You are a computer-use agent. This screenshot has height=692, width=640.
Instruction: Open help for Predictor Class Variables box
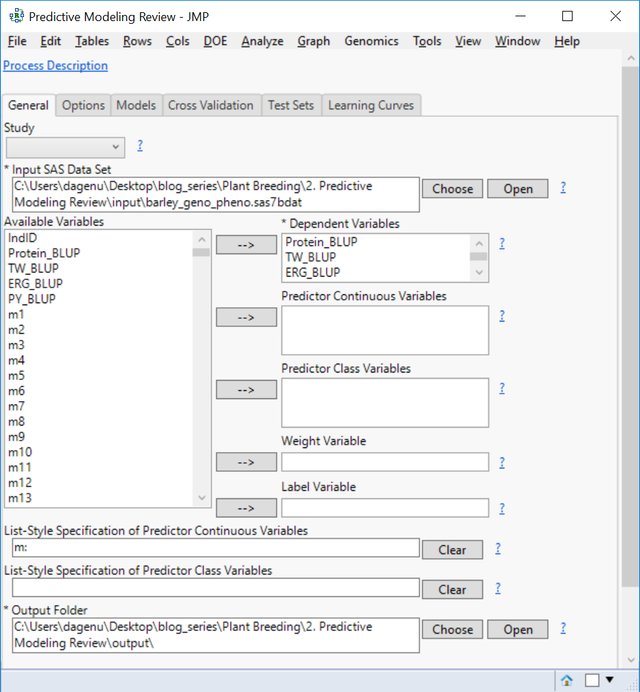[501, 389]
